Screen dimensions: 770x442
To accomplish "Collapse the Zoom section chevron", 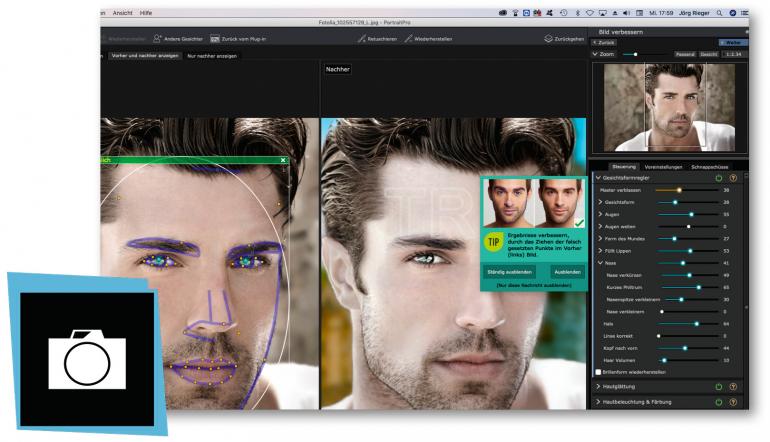I will (595, 54).
